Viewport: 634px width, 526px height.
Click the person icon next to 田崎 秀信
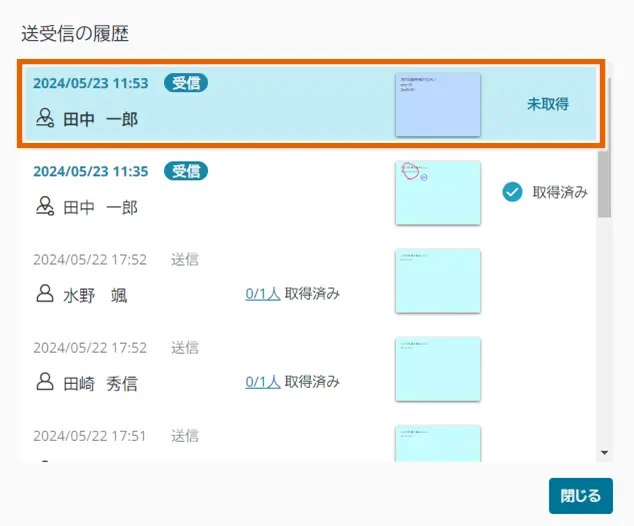point(44,382)
